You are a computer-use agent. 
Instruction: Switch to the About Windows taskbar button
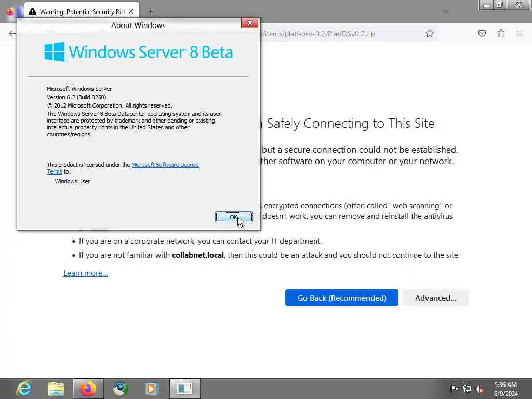coord(184,389)
